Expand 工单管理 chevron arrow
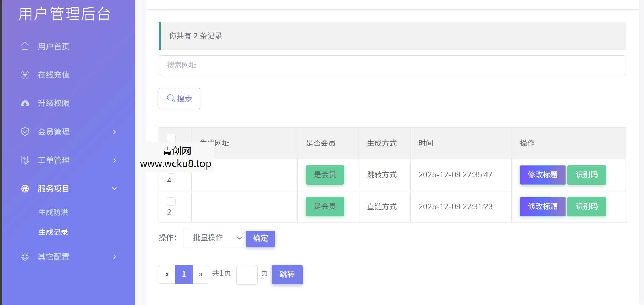The width and height of the screenshot is (644, 305). coord(114,160)
